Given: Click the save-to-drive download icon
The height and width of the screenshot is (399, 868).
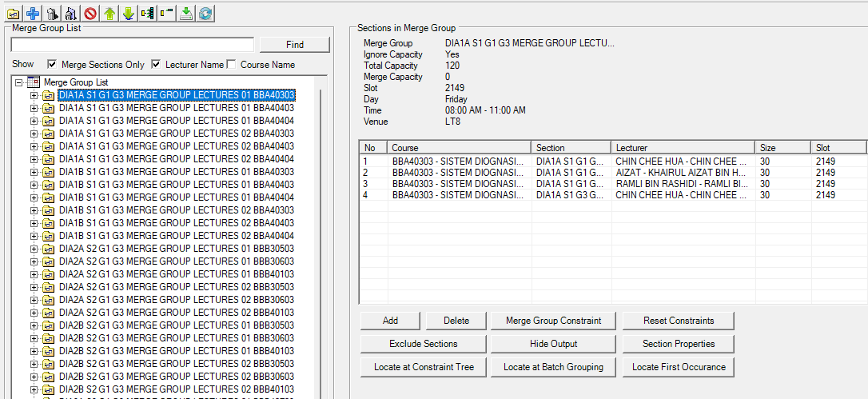Looking at the screenshot, I should pos(186,13).
